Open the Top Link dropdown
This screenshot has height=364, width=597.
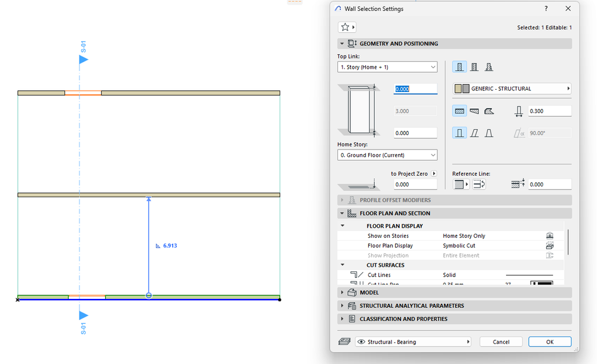click(387, 67)
